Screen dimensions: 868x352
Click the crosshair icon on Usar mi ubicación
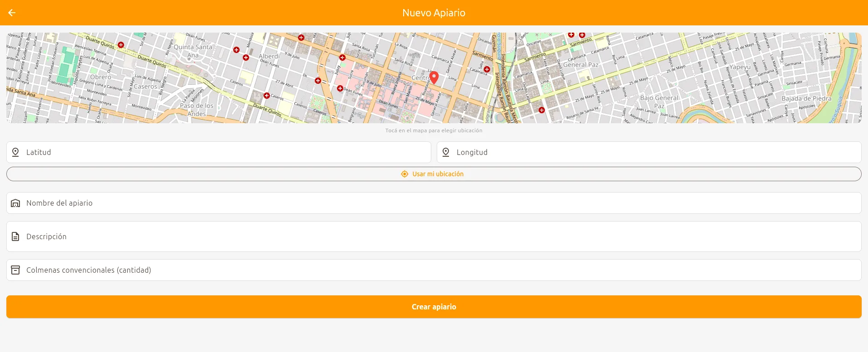pos(405,174)
